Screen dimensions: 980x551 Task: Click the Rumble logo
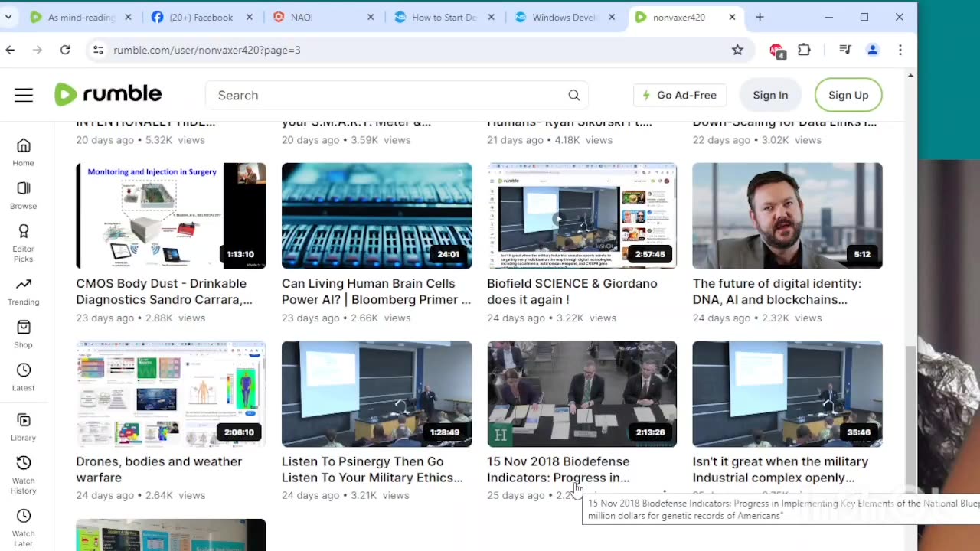108,94
